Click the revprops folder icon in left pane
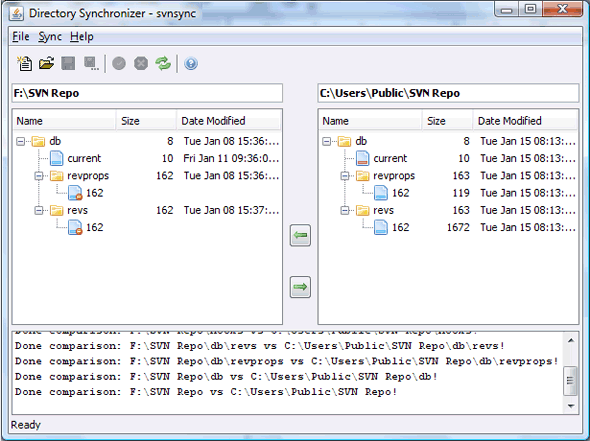590x441 pixels. click(x=57, y=176)
